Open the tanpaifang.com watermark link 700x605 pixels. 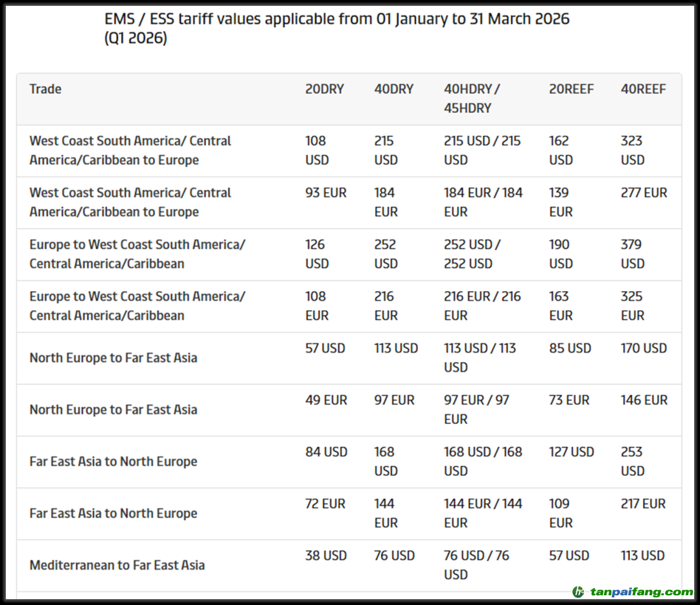click(641, 591)
